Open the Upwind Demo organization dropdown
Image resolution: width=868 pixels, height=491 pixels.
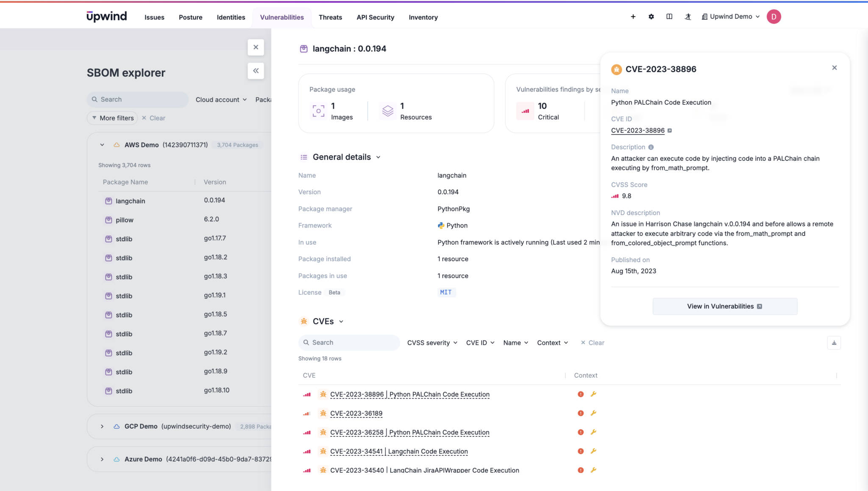[x=730, y=17]
